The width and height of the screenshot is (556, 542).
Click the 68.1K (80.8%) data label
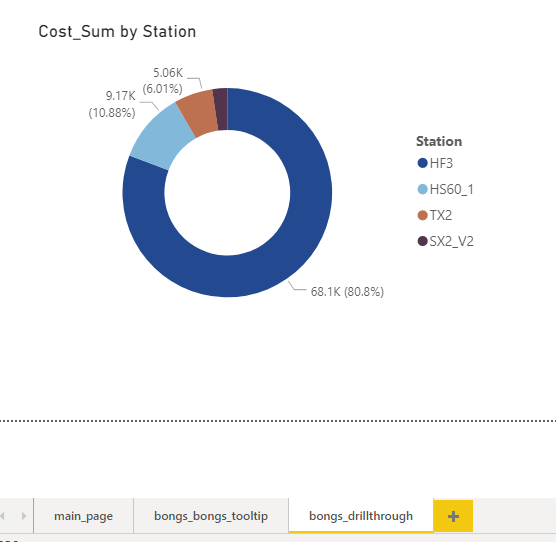click(x=347, y=292)
